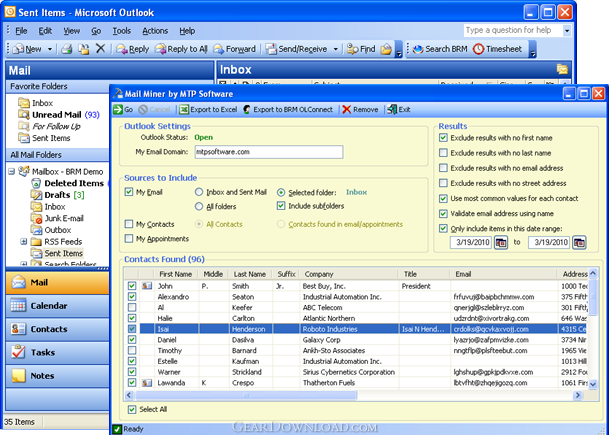Click the Timesheet clock icon

tap(478, 49)
